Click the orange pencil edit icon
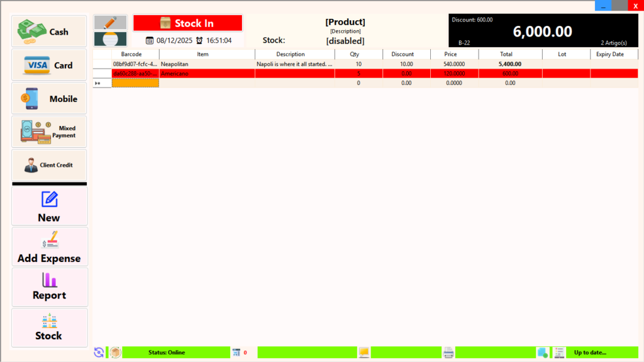 tap(110, 22)
